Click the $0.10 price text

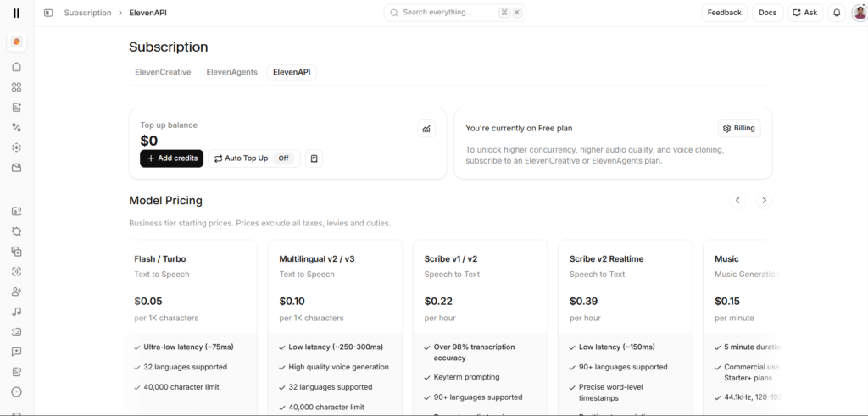pyautogui.click(x=292, y=302)
